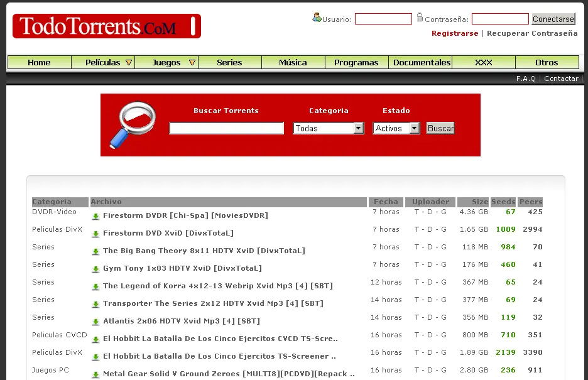Open the Música menu item
The height and width of the screenshot is (380, 588).
click(x=293, y=63)
